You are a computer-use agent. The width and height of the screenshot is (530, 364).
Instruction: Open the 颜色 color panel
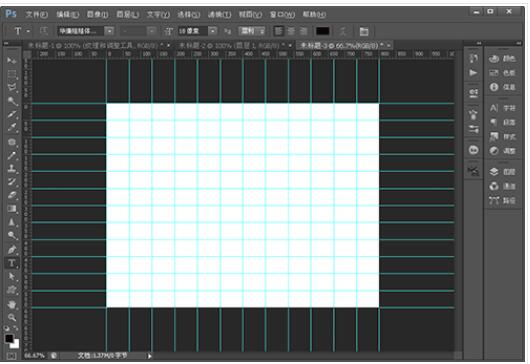click(x=502, y=59)
